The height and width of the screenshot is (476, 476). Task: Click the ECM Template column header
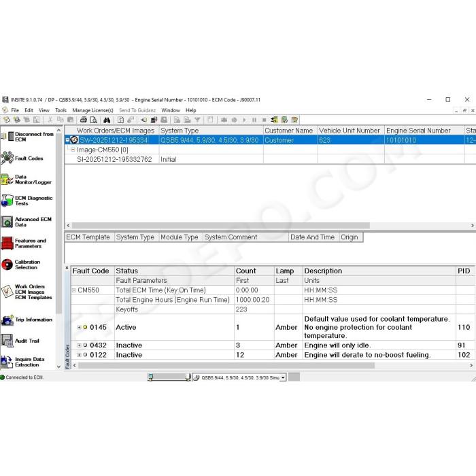90,237
